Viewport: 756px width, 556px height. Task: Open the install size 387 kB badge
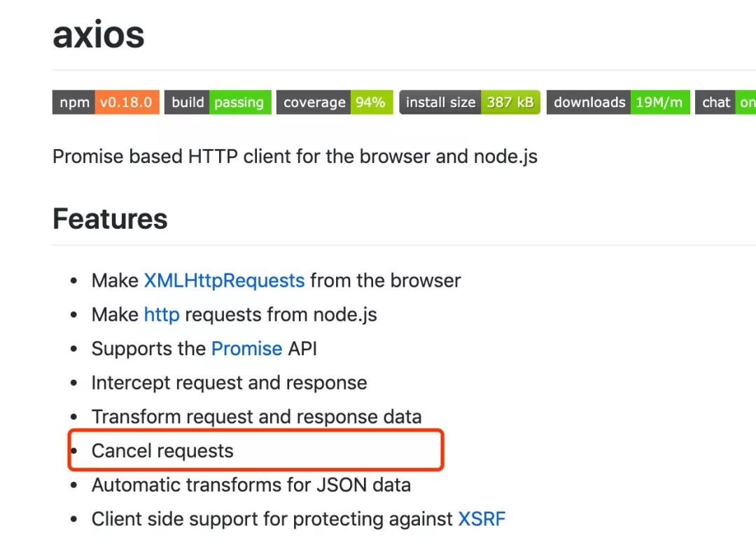[x=470, y=102]
